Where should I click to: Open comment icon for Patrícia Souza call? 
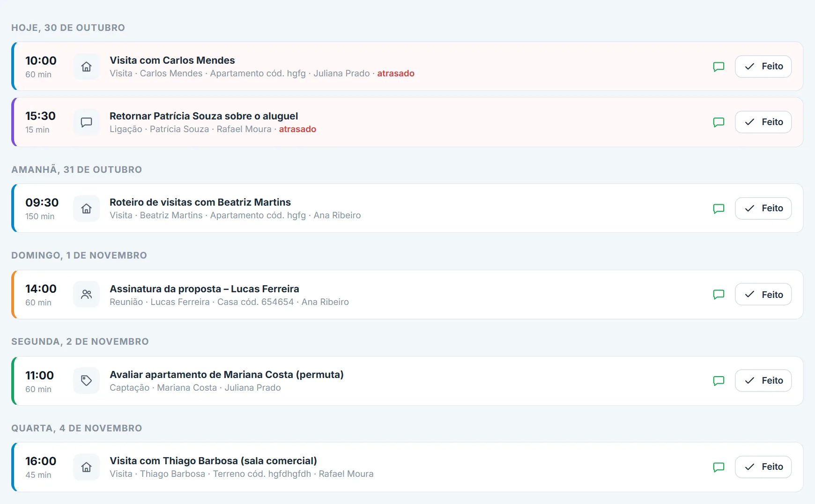click(x=719, y=122)
